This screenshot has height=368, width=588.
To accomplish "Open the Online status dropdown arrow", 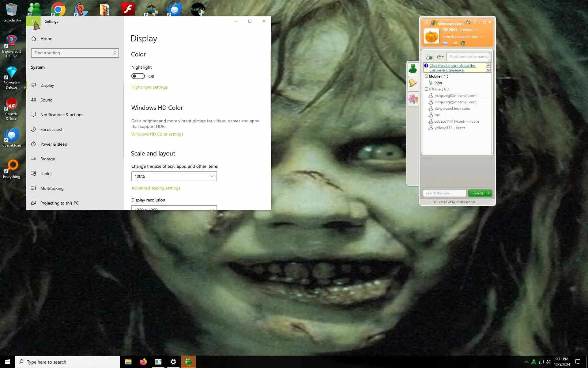I will pos(476,30).
